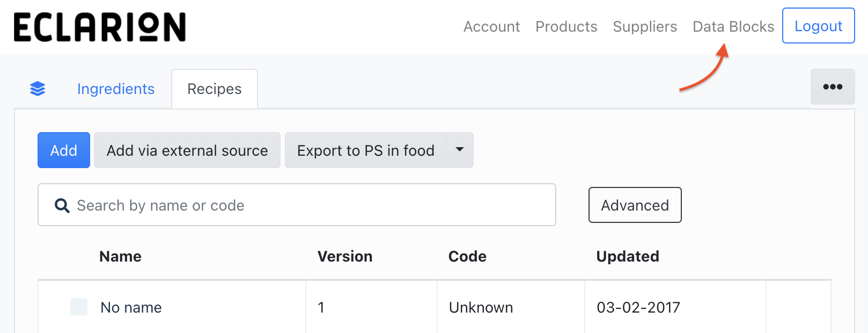The height and width of the screenshot is (333, 868).
Task: Select the Recipes tab
Action: click(x=215, y=89)
